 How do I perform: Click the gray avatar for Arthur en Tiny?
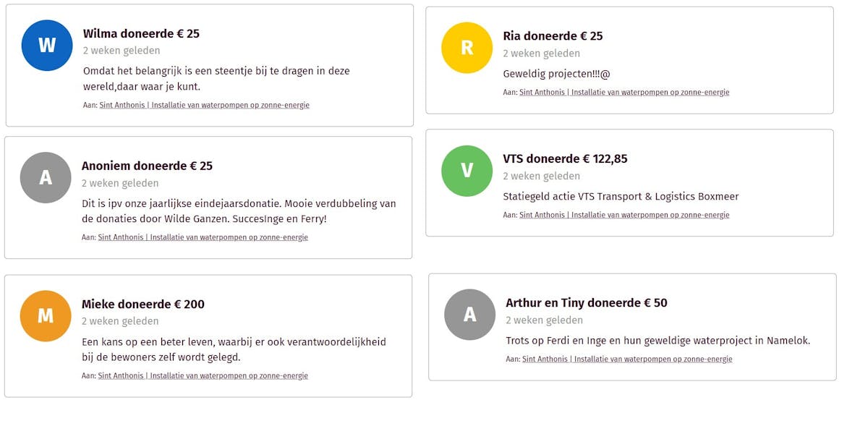[x=469, y=315]
